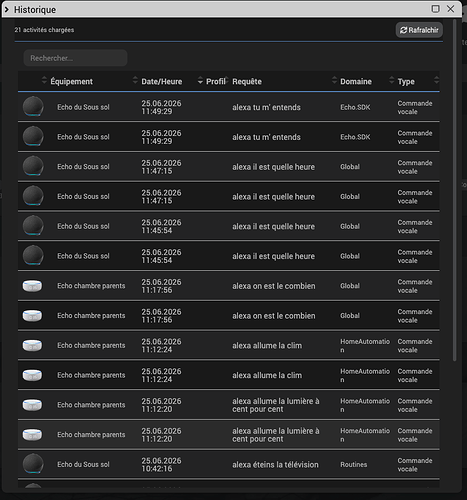This screenshot has width=467, height=500.
Task: Click the dialog's vertical scrollbar thumb
Action: pyautogui.click(x=454, y=190)
